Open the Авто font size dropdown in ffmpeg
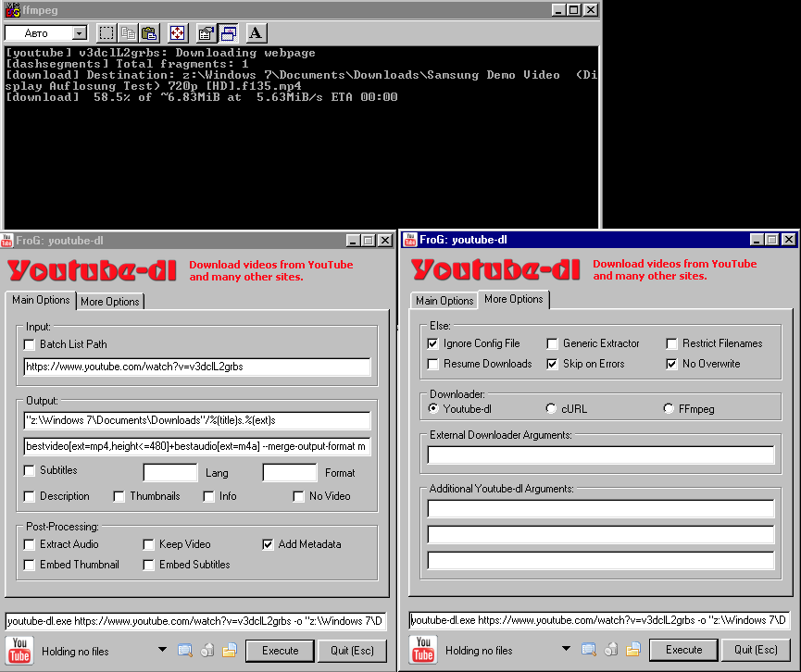The width and height of the screenshot is (801, 672). (80, 33)
